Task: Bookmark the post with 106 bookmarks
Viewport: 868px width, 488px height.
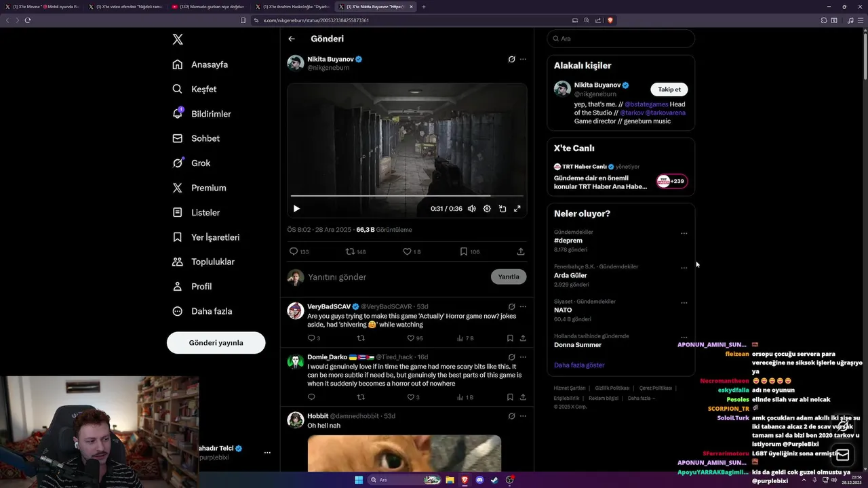Action: (469, 251)
